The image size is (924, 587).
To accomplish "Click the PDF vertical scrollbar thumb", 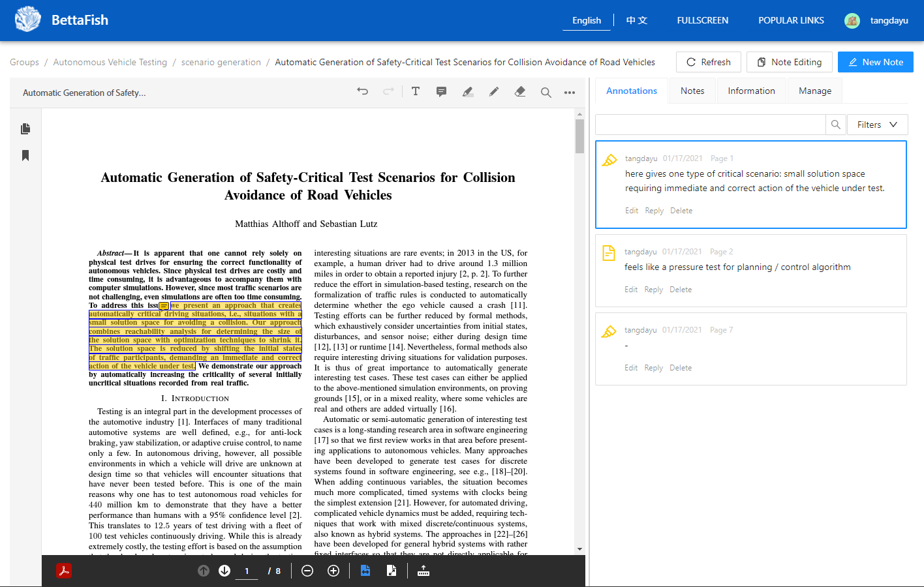I will click(579, 136).
